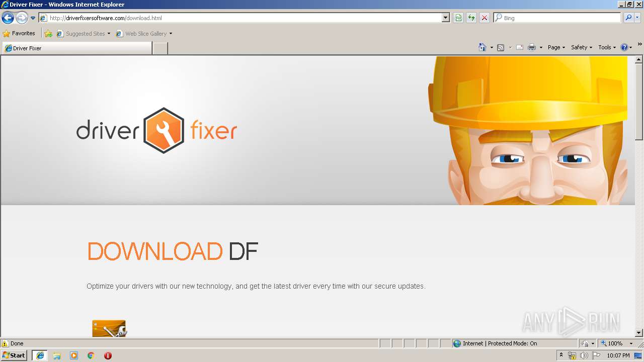Expand the Print dropdown arrow
This screenshot has width=644, height=362.
point(541,47)
